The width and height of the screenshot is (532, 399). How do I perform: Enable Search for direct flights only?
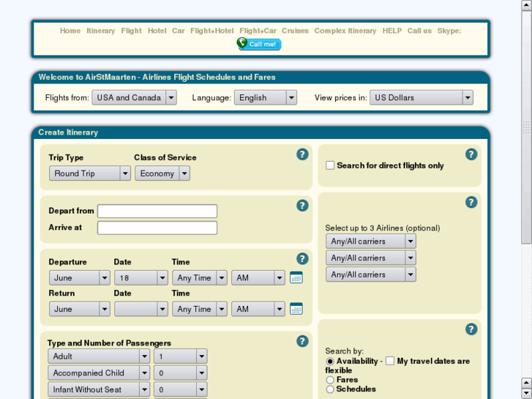330,165
